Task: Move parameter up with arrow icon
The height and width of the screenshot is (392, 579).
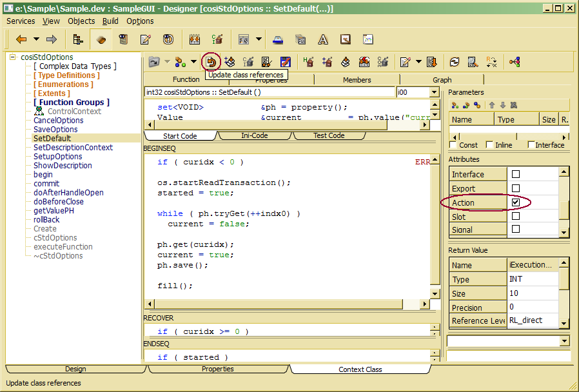Action: 491,105
